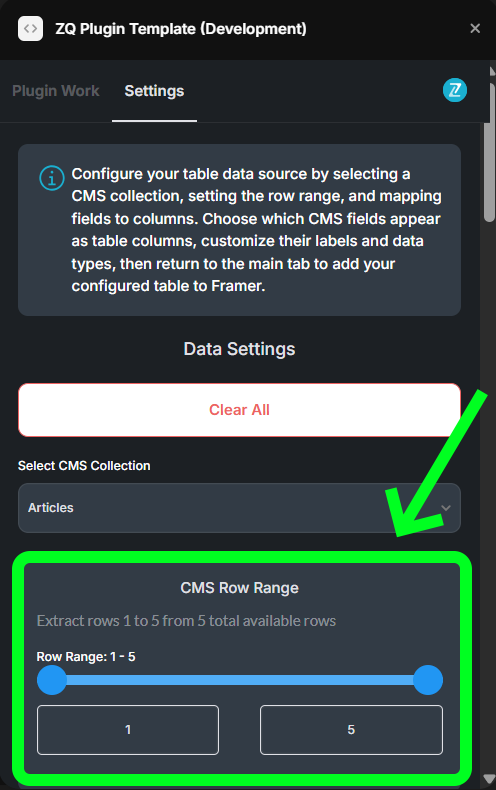Focus the minimum row input showing 1
This screenshot has height=790, width=496.
tap(128, 730)
